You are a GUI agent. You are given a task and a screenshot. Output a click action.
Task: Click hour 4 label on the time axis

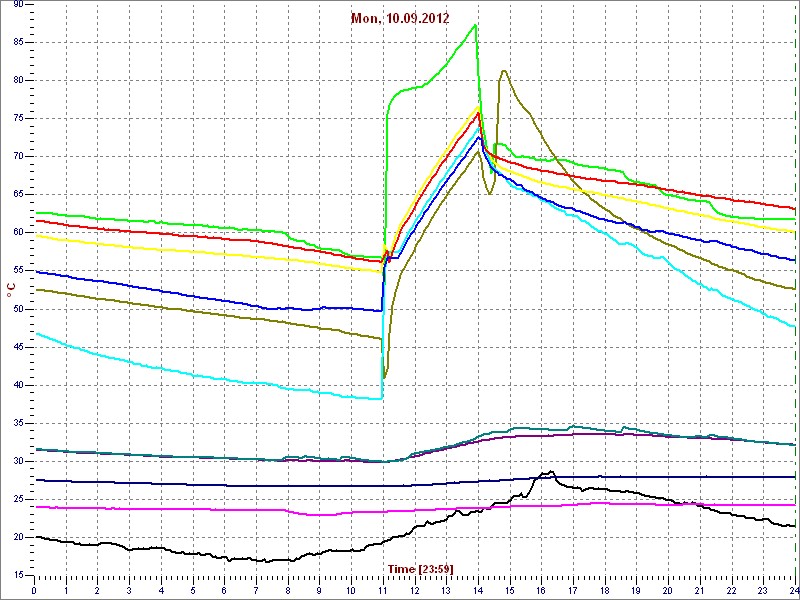click(161, 591)
